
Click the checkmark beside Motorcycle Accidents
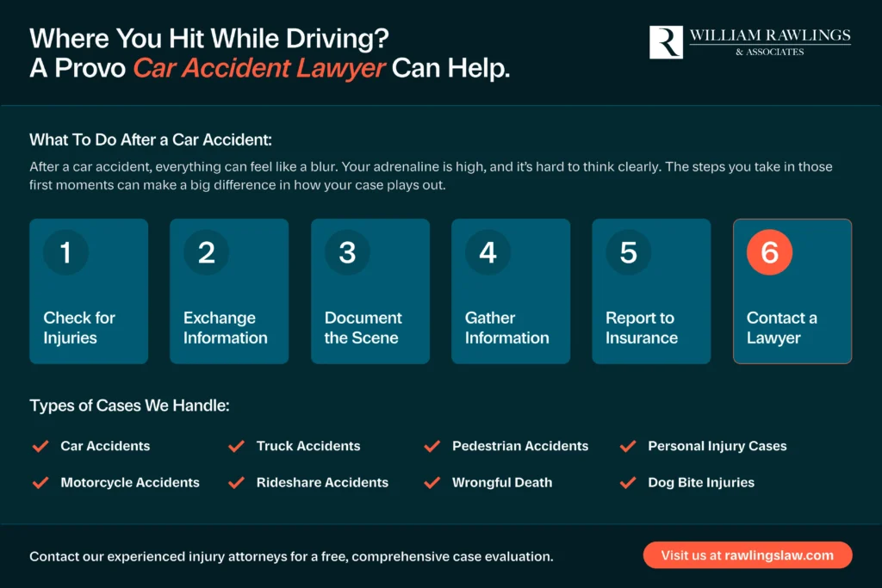[x=40, y=483]
